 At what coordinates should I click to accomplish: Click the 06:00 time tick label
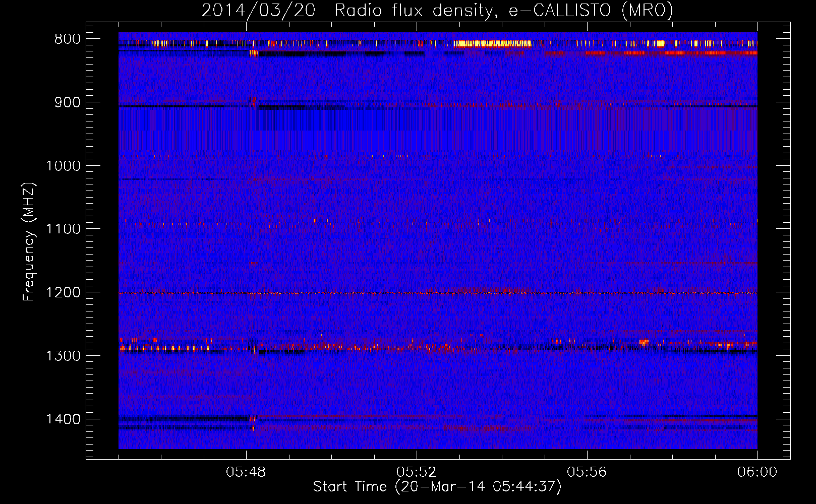[x=757, y=472]
